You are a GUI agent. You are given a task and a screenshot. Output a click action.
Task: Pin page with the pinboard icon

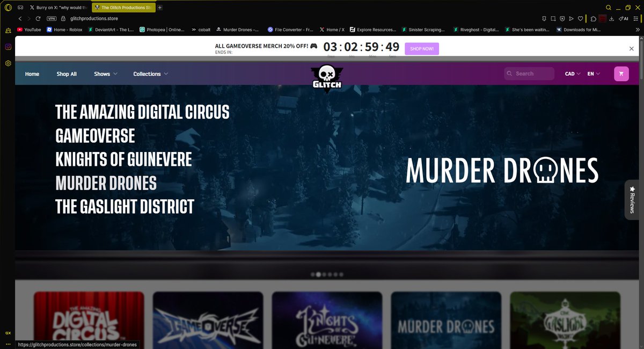(544, 18)
